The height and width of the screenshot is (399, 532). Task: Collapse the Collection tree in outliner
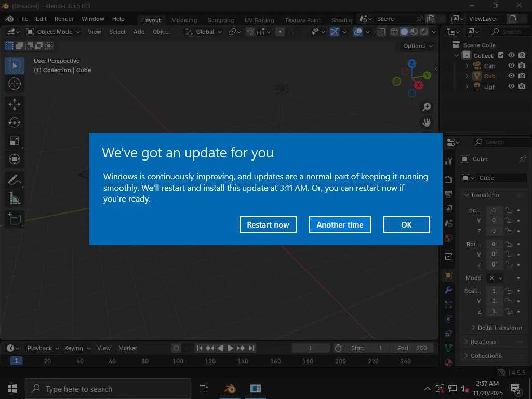pyautogui.click(x=456, y=55)
